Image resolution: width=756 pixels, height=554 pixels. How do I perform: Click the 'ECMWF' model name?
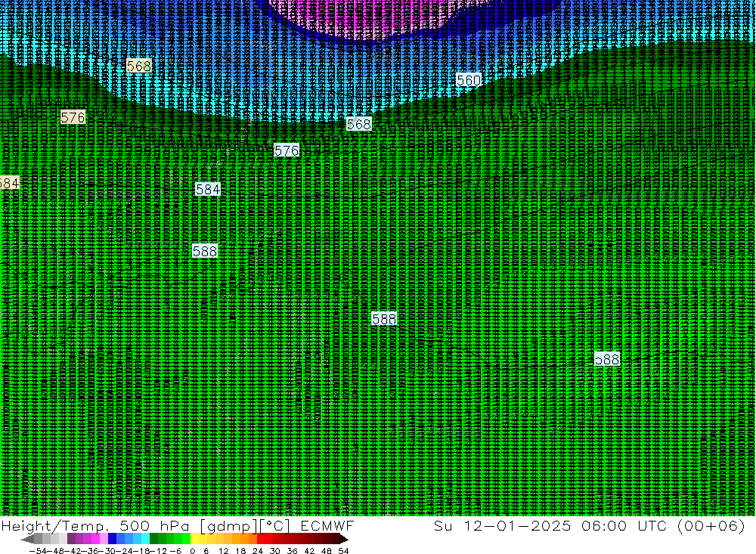327,526
